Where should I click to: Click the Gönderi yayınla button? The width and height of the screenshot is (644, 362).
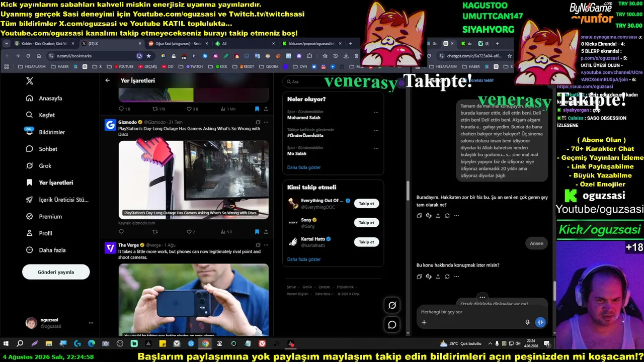pos(56,272)
